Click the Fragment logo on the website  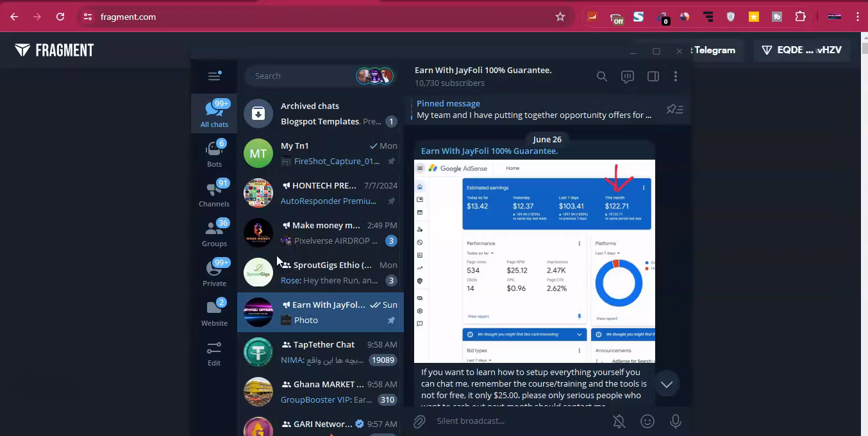[54, 50]
